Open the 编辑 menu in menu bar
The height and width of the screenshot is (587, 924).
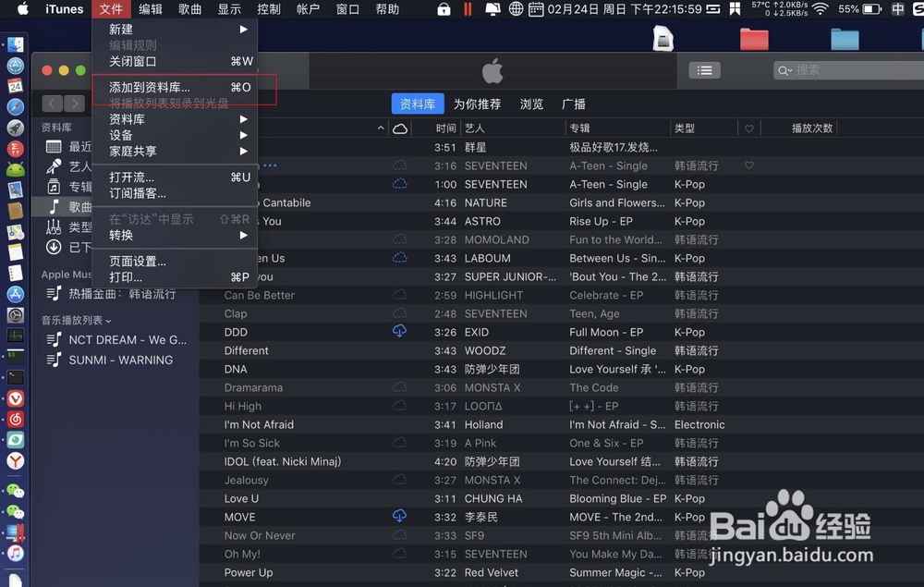click(151, 9)
